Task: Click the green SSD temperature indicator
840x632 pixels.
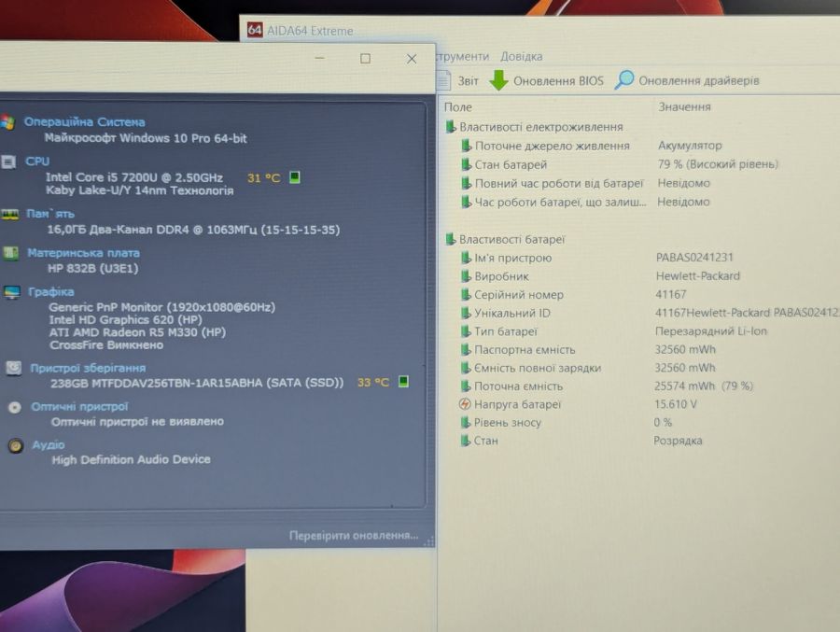Action: coord(403,381)
